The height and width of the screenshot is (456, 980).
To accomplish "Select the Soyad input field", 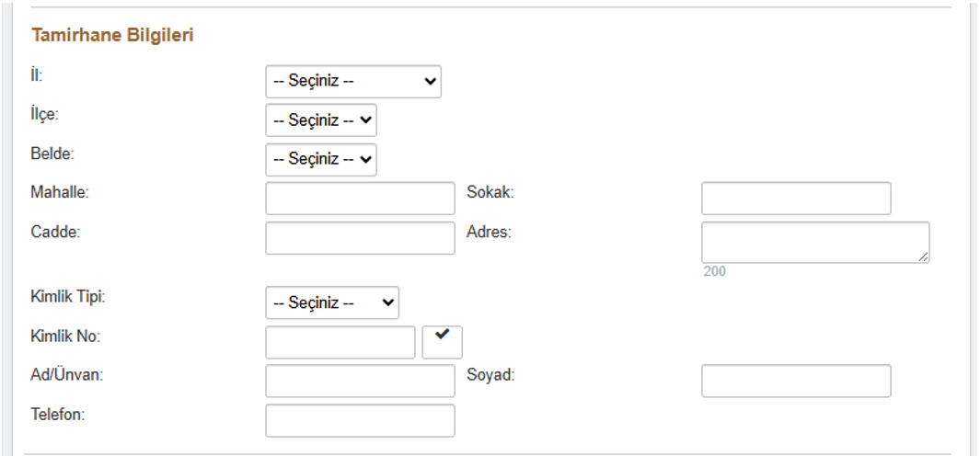I will pos(796,381).
